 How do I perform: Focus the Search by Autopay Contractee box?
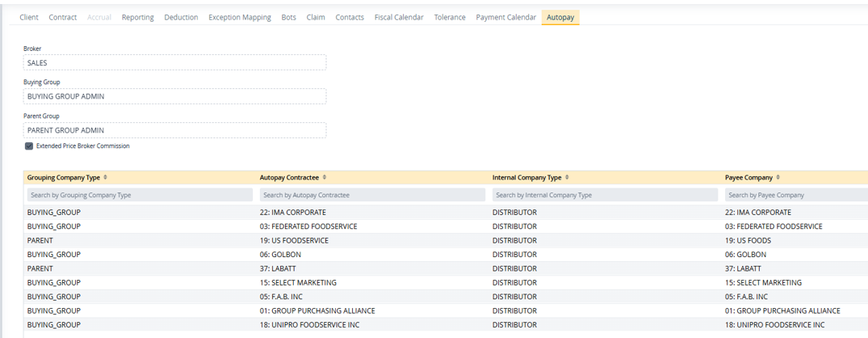pyautogui.click(x=371, y=195)
